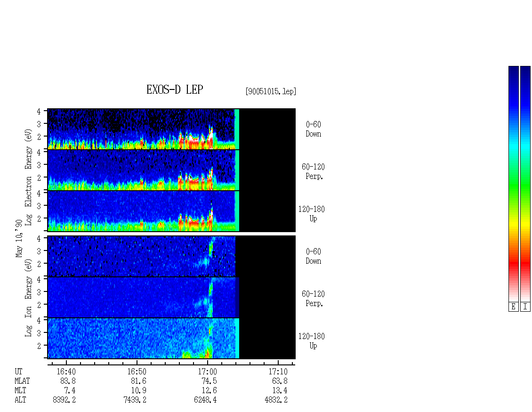This screenshot has width=532, height=412.
Task: Click the ALT value 4832.2
Action: [x=276, y=400]
